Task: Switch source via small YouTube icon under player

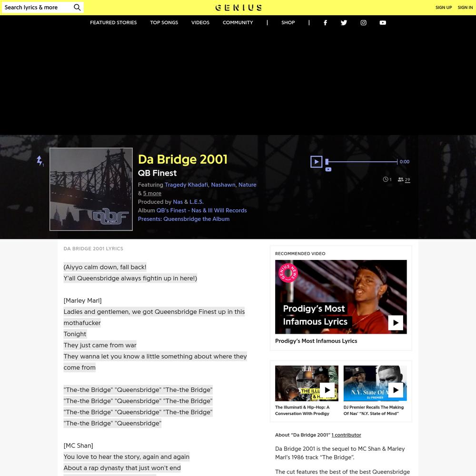Action: 328,169
